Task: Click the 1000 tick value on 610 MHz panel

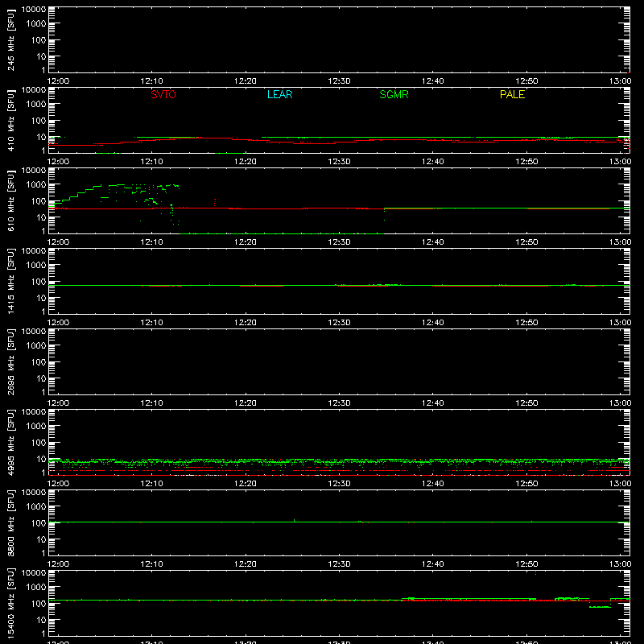Action: 36,185
